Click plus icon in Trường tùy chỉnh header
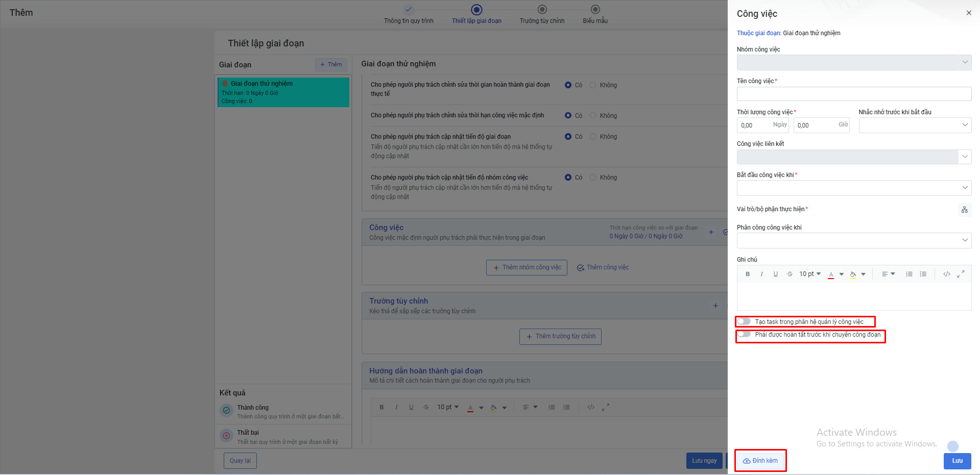 point(715,306)
